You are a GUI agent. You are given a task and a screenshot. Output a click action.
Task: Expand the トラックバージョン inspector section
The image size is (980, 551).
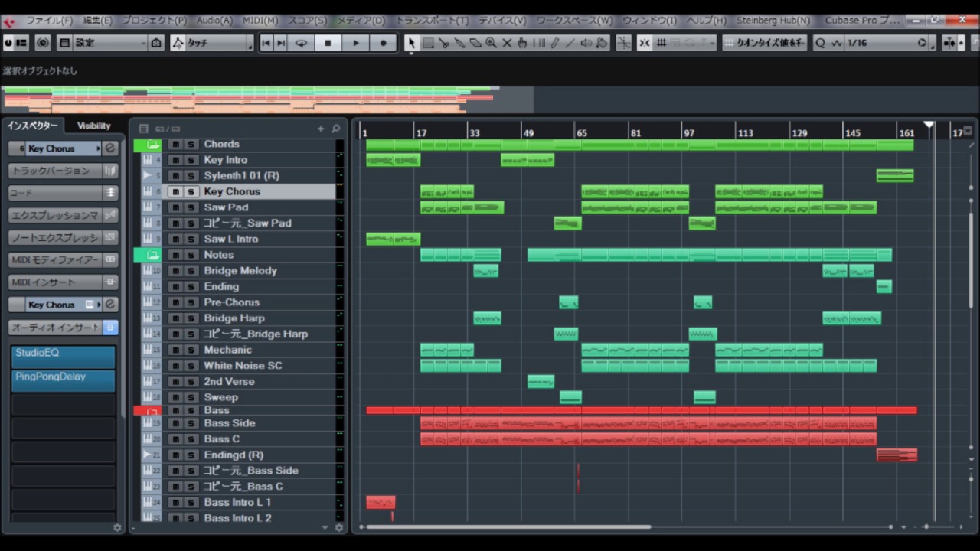[x=63, y=171]
